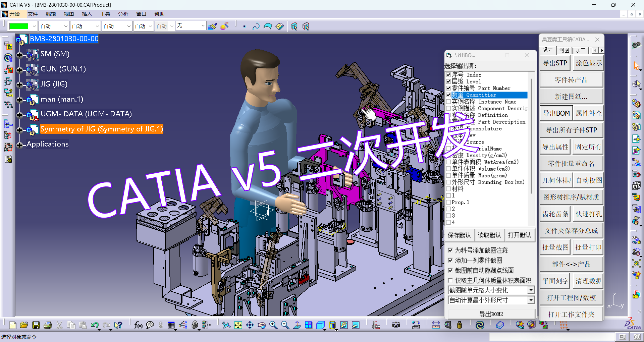
Task: Click the 批量截图 button
Action: pos(555,247)
